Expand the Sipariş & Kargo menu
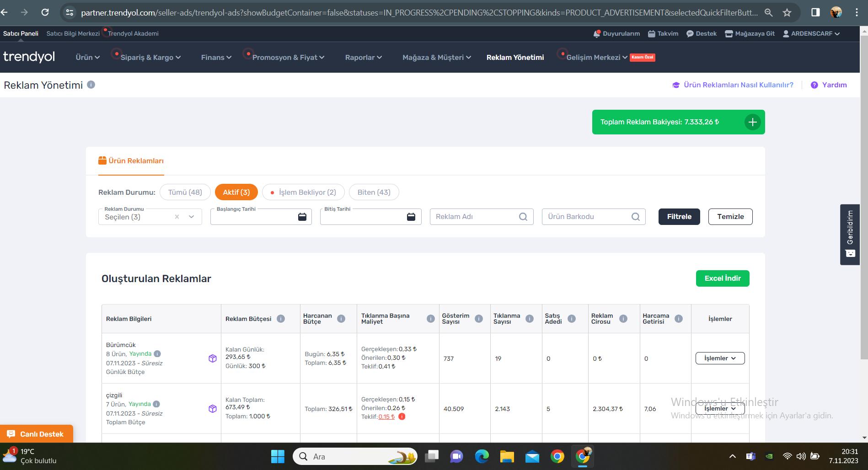Screen dimensions: 868x470 click(150, 57)
